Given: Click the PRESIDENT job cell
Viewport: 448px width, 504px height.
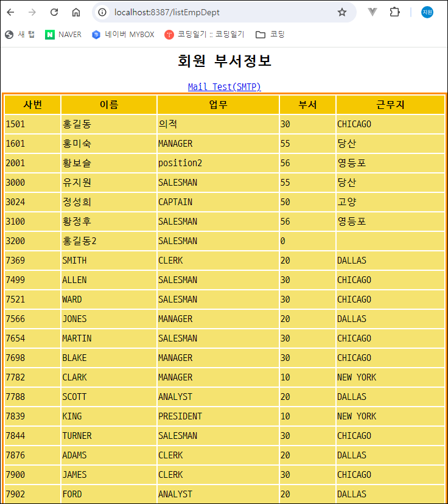Looking at the screenshot, I should pyautogui.click(x=218, y=416).
